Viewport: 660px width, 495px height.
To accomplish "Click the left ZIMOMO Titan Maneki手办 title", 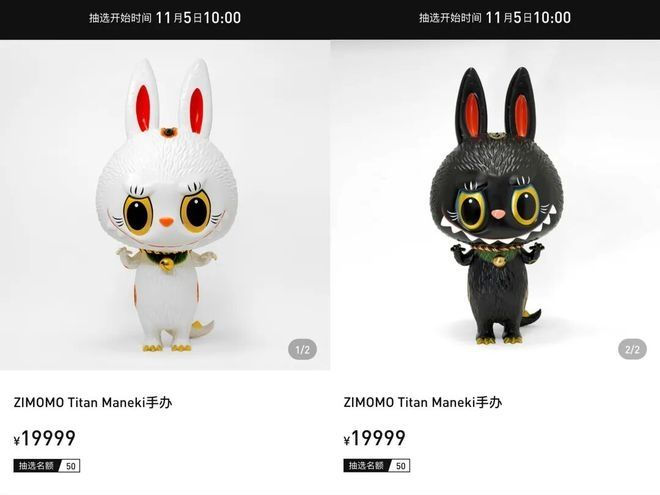I will point(93,402).
